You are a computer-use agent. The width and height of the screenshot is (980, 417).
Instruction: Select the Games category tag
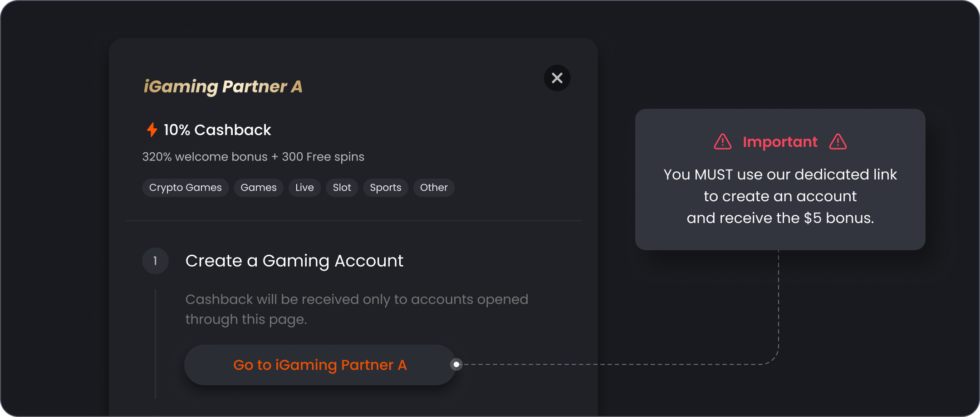[259, 188]
